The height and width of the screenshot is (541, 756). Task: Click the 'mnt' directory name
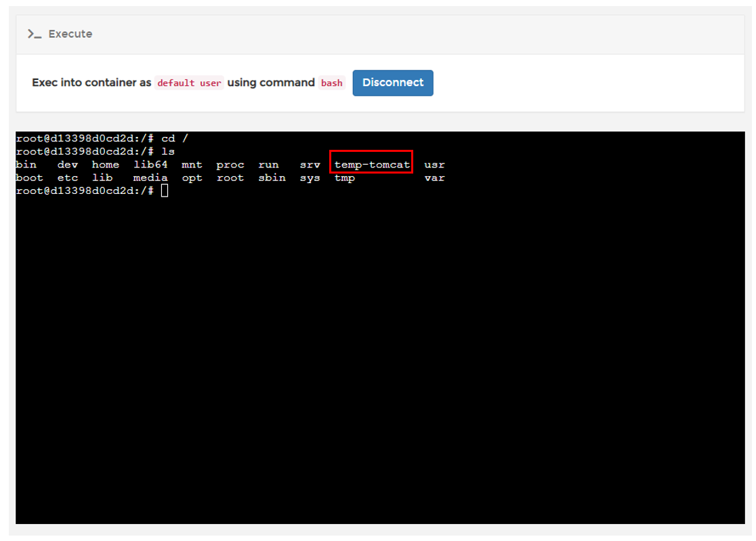point(192,165)
